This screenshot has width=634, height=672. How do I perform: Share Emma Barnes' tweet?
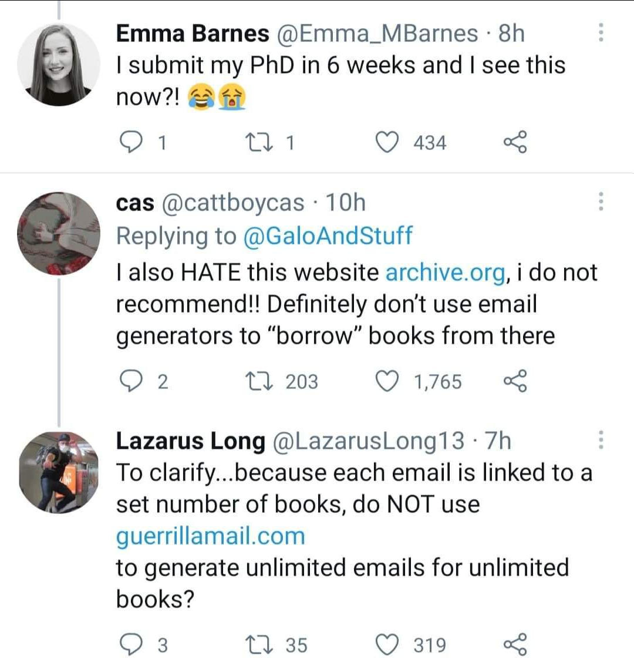[x=515, y=143]
